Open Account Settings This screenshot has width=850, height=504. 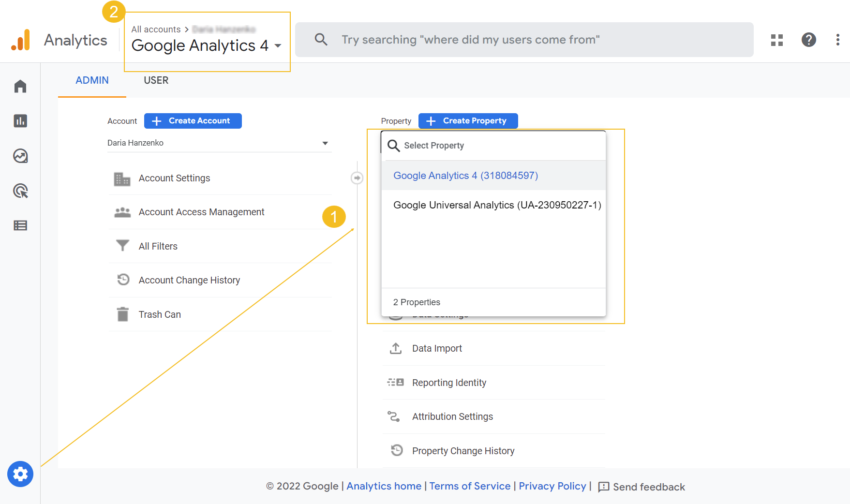[174, 178]
